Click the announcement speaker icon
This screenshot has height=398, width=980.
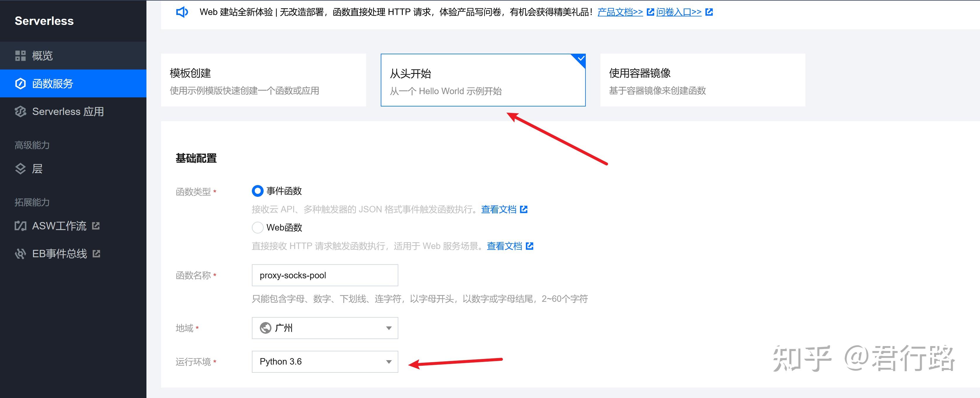point(182,12)
